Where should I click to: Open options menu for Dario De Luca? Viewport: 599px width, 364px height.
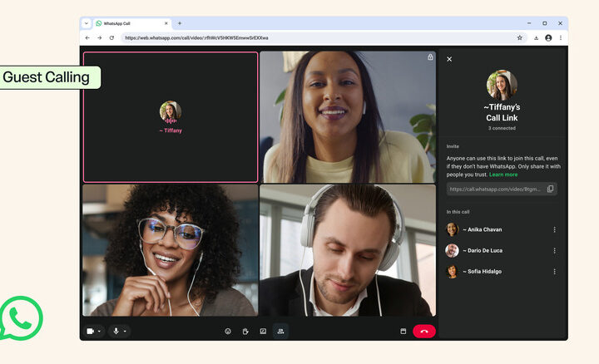(554, 250)
